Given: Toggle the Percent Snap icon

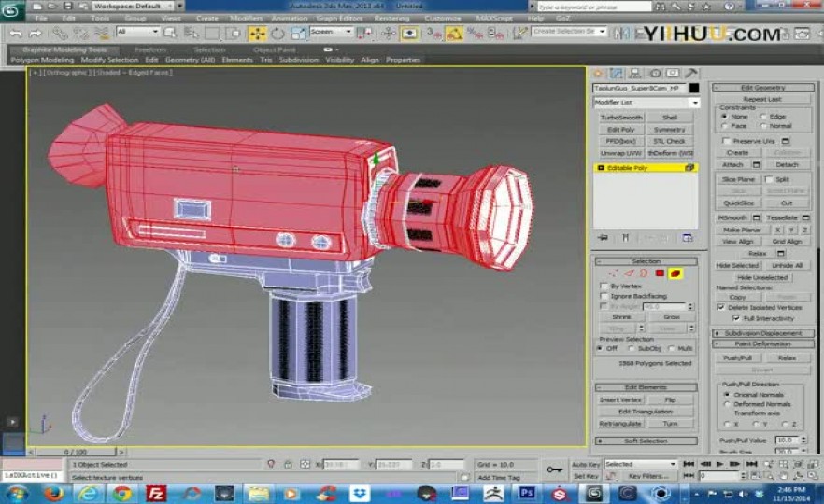Looking at the screenshot, I should tap(475, 34).
